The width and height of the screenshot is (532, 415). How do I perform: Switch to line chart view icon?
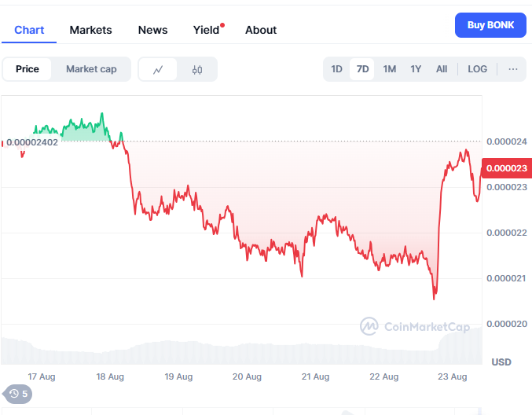(x=159, y=69)
